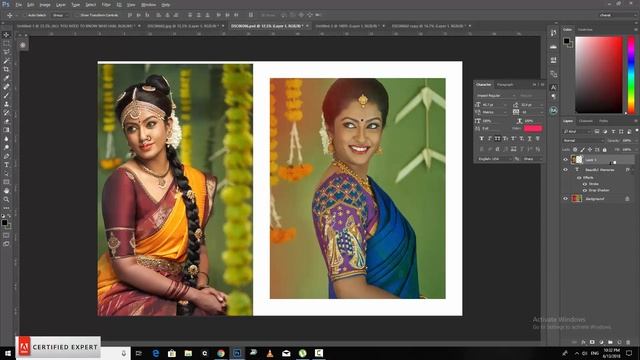Hide Layer 1 using its eye icon
The height and width of the screenshot is (360, 640).
pos(566,160)
